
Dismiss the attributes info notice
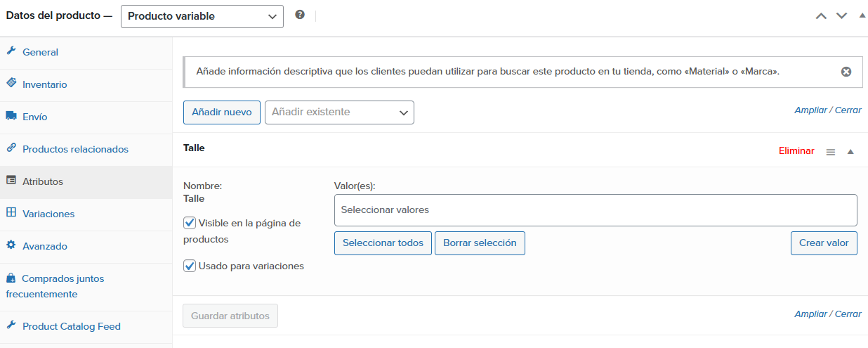point(846,72)
